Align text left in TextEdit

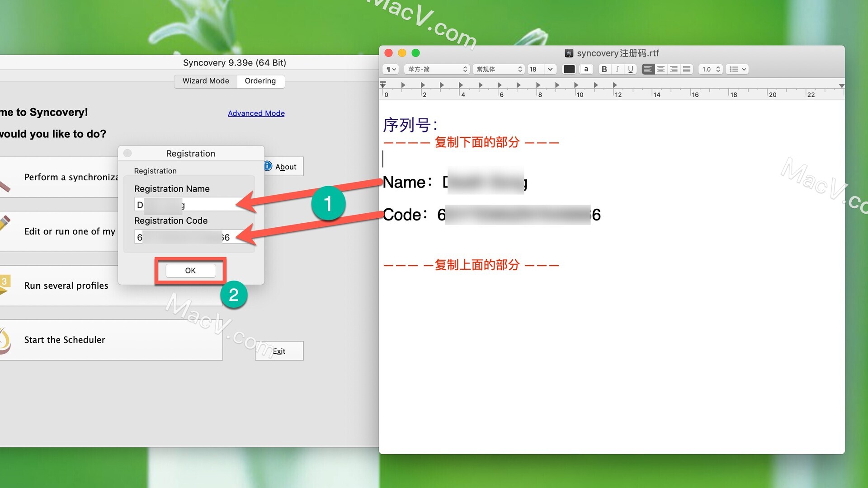[x=648, y=69]
